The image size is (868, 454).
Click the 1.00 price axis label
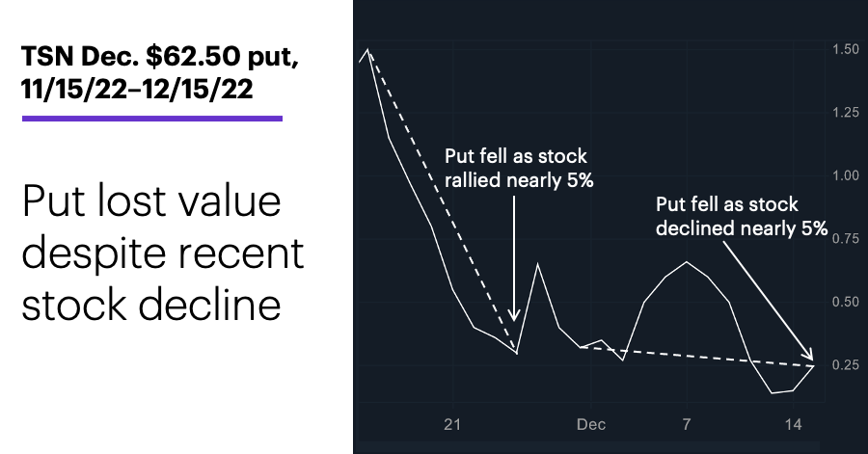(846, 175)
